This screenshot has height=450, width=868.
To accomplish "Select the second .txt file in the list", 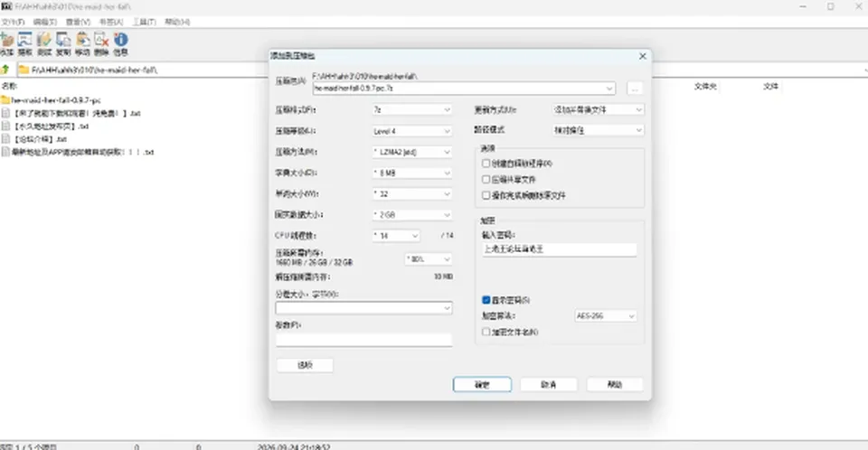I will (x=45, y=127).
